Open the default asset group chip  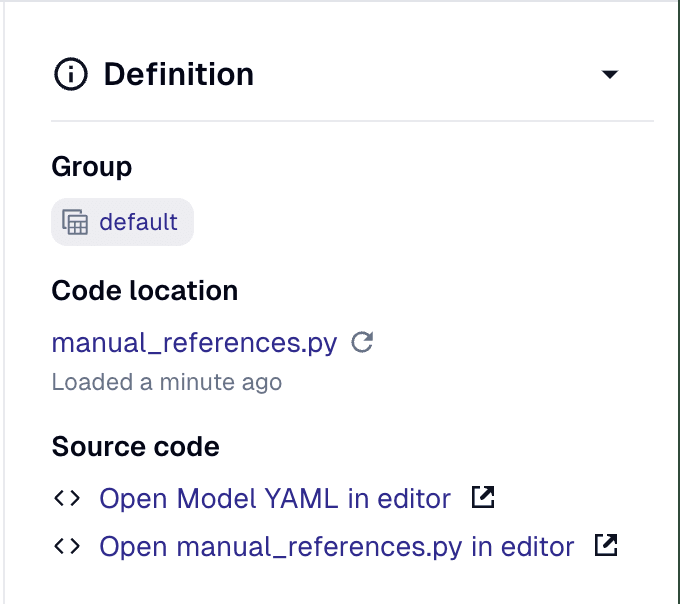click(122, 222)
